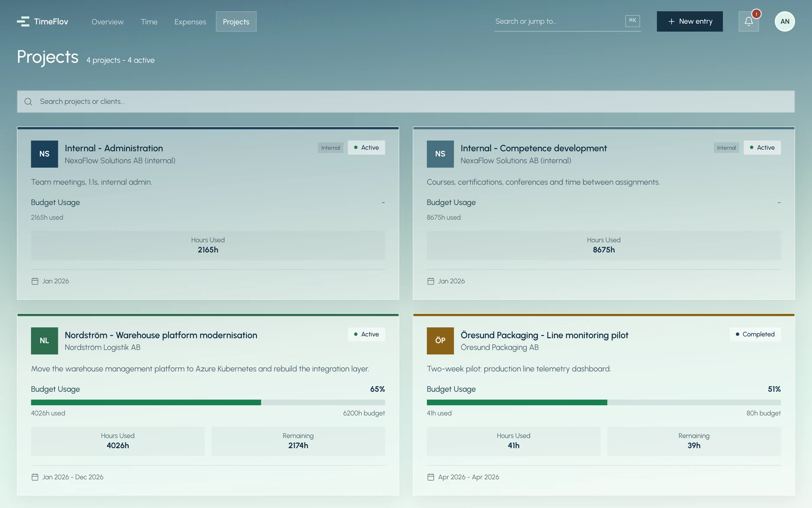Image resolution: width=812 pixels, height=508 pixels.
Task: Click the calendar icon on Competence development card
Action: point(431,281)
